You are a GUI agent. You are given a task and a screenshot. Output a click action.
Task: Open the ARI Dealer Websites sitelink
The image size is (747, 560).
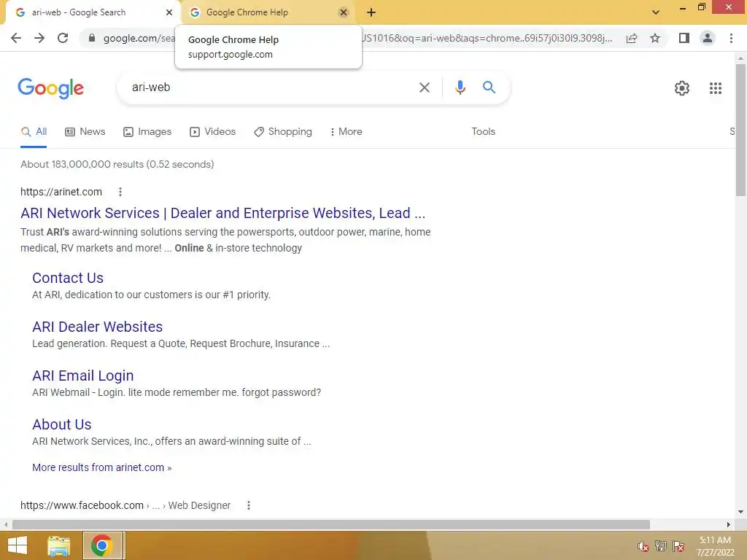97,327
